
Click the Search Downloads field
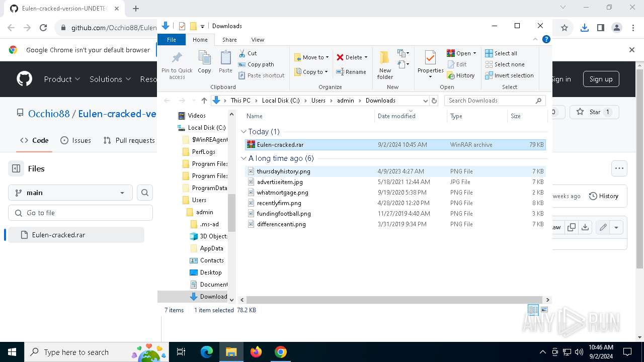tap(495, 101)
